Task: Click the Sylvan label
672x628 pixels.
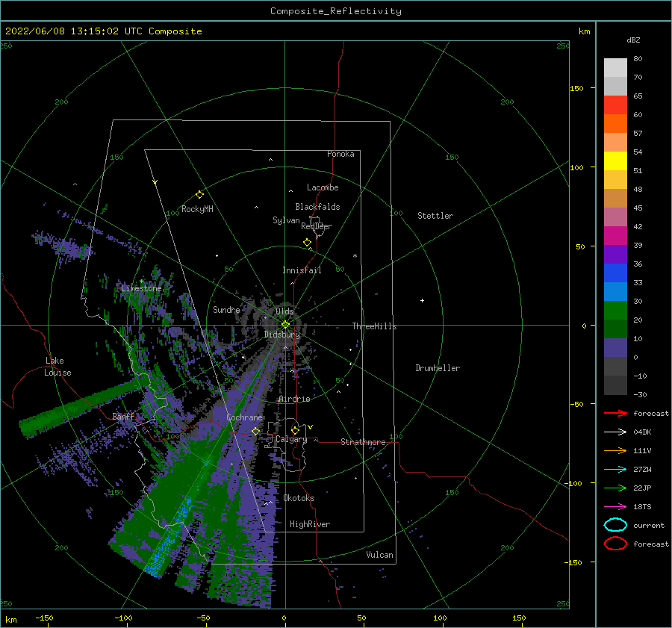Action: click(x=286, y=220)
